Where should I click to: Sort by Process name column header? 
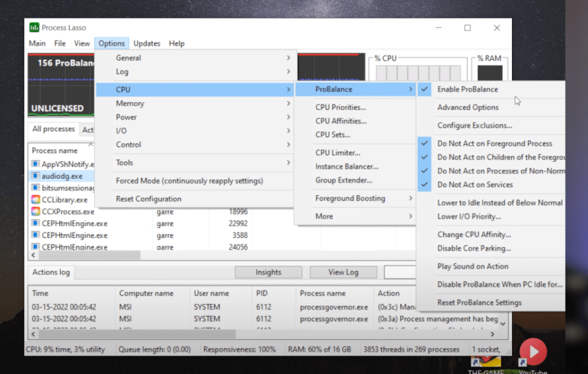coord(60,151)
